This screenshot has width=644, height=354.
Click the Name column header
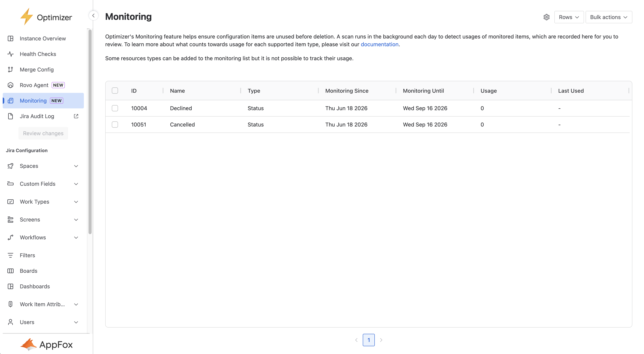[x=178, y=91]
